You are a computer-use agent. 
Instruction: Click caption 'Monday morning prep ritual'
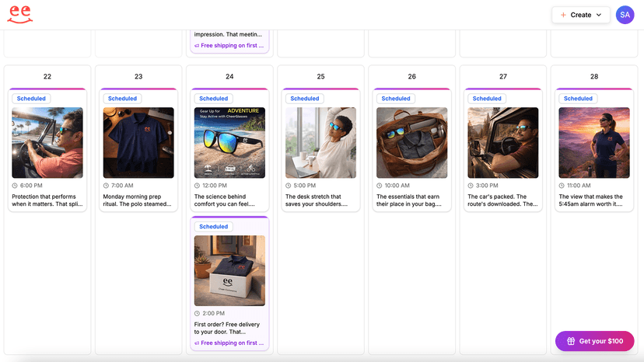coord(137,200)
